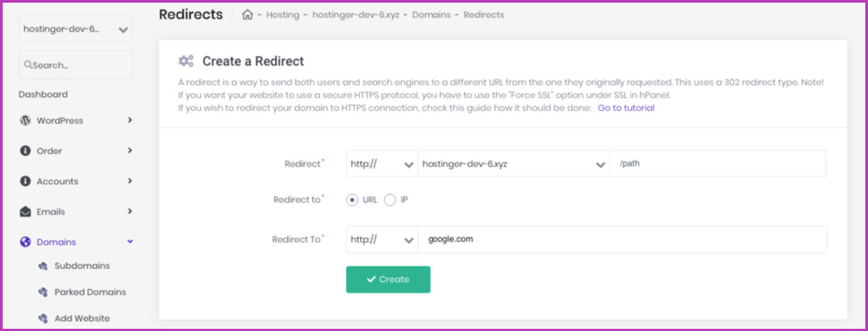Viewport: 868px width, 331px height.
Task: Select the IP radio button
Action: (390, 199)
